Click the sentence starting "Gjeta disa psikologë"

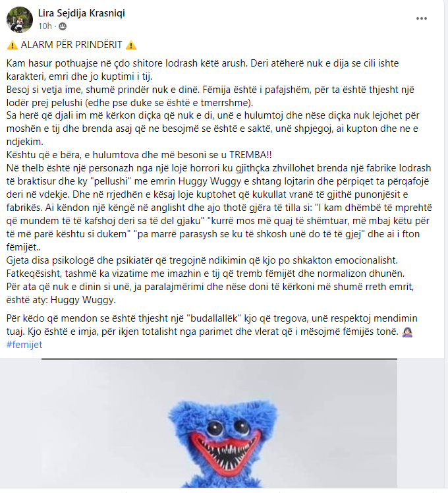[x=202, y=260]
